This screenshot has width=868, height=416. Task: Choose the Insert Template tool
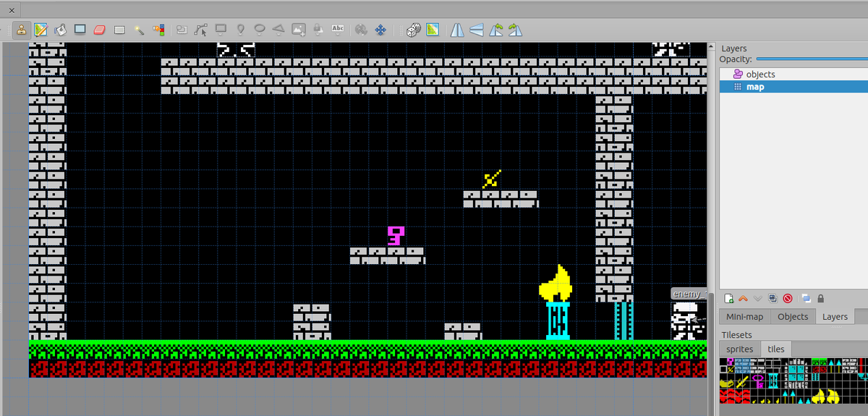[x=318, y=30]
